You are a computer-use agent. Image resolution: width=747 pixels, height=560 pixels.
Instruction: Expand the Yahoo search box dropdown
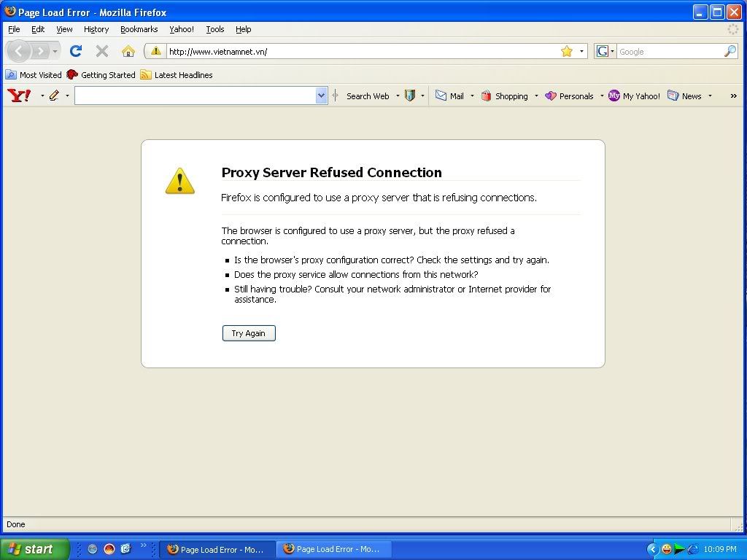point(321,96)
